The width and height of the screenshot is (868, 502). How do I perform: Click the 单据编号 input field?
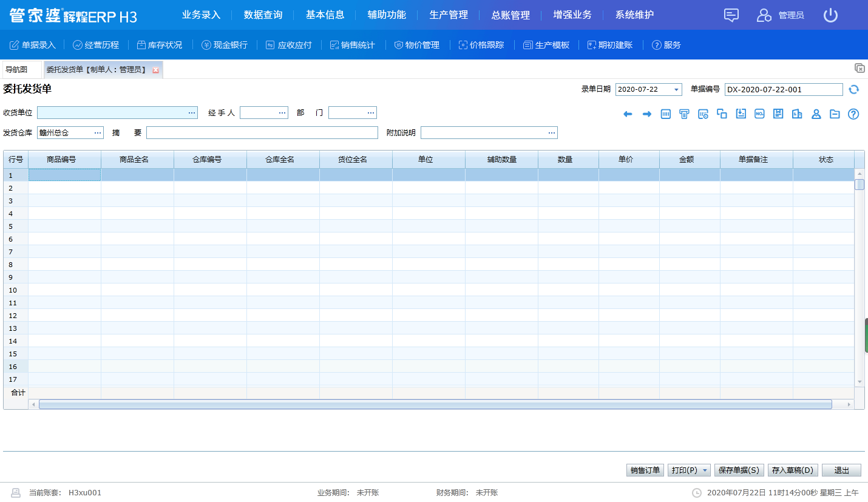[x=784, y=90]
